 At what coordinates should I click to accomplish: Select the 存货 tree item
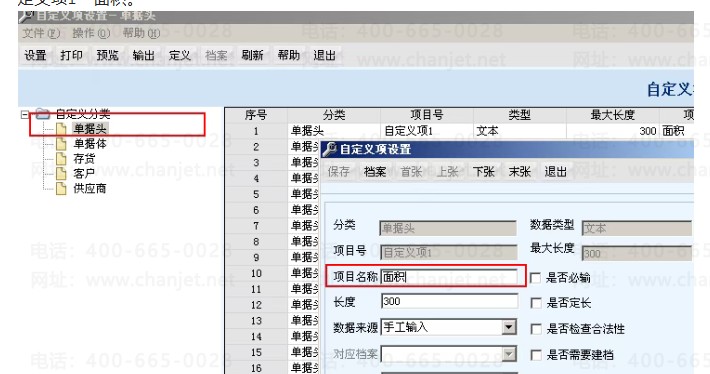(x=84, y=159)
